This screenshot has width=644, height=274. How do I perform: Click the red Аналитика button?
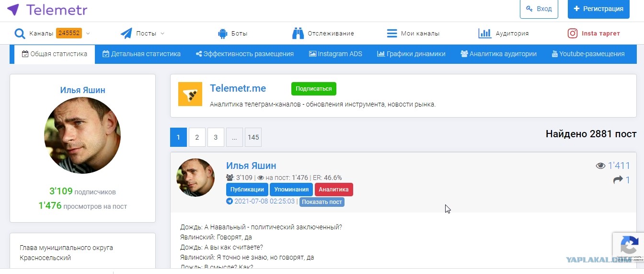coord(334,190)
